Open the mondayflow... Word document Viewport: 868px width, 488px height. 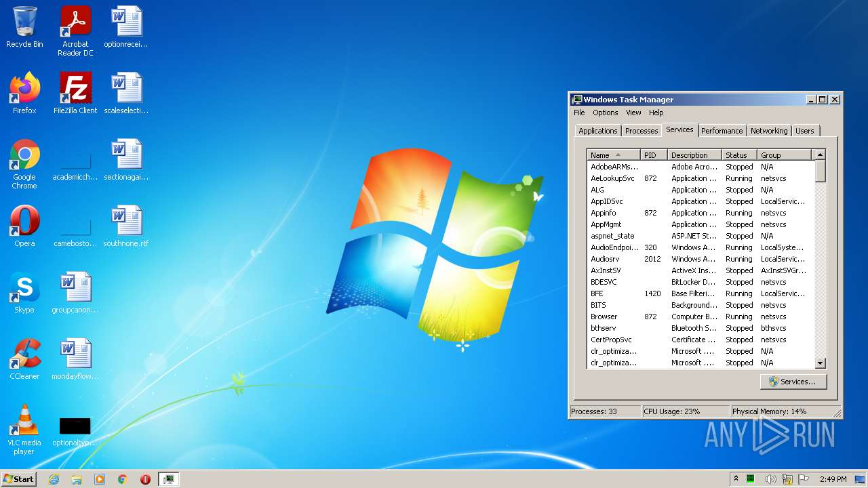(75, 359)
